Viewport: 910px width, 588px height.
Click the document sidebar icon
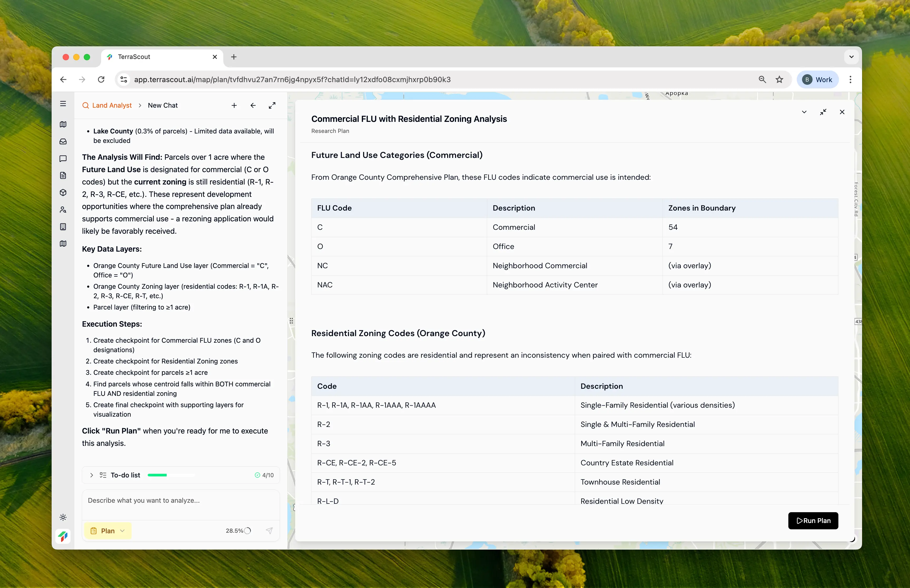[63, 176]
